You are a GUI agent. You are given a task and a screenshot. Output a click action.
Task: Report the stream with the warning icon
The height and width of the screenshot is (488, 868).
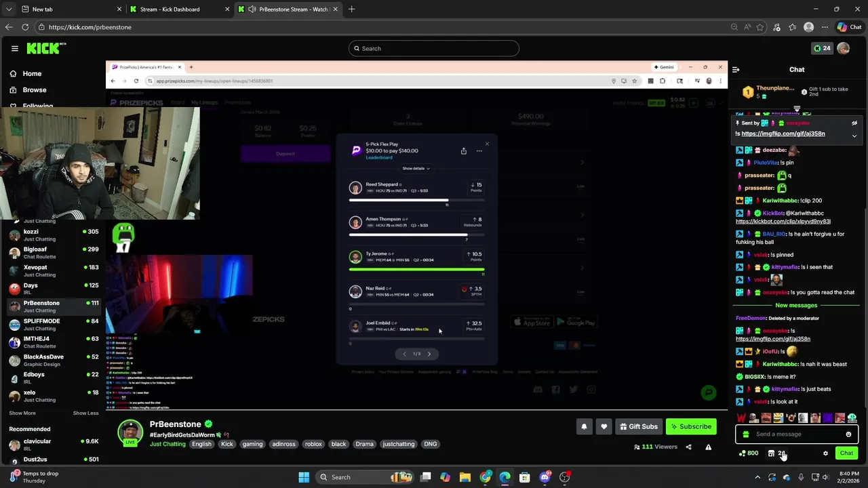(708, 447)
